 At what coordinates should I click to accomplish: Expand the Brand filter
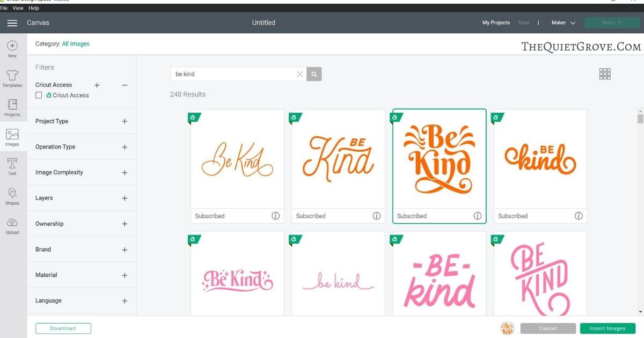[125, 250]
